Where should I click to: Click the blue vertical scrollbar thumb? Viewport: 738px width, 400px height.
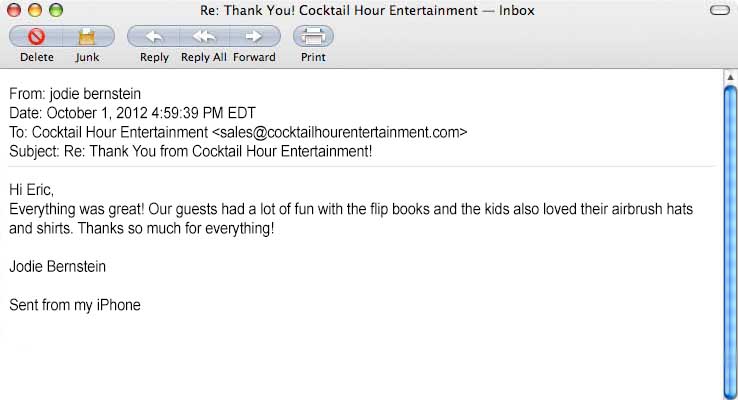click(730, 240)
